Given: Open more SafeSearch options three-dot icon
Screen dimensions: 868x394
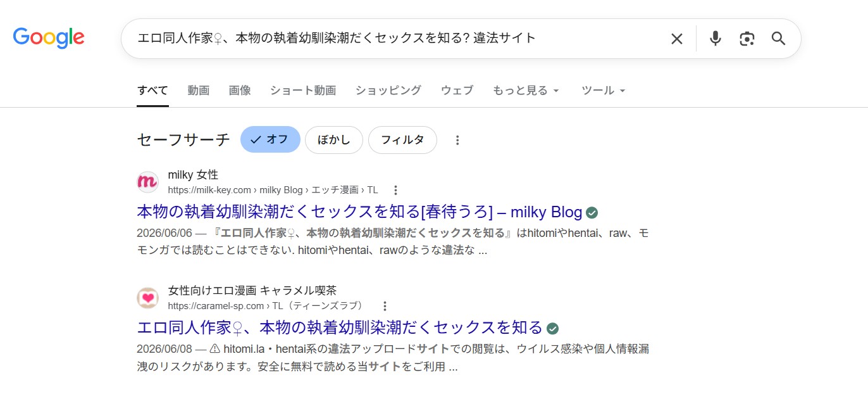Looking at the screenshot, I should pyautogui.click(x=457, y=140).
